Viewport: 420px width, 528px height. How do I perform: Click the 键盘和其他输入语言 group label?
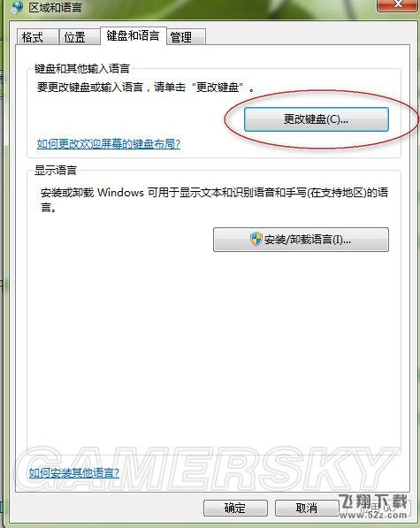point(82,69)
